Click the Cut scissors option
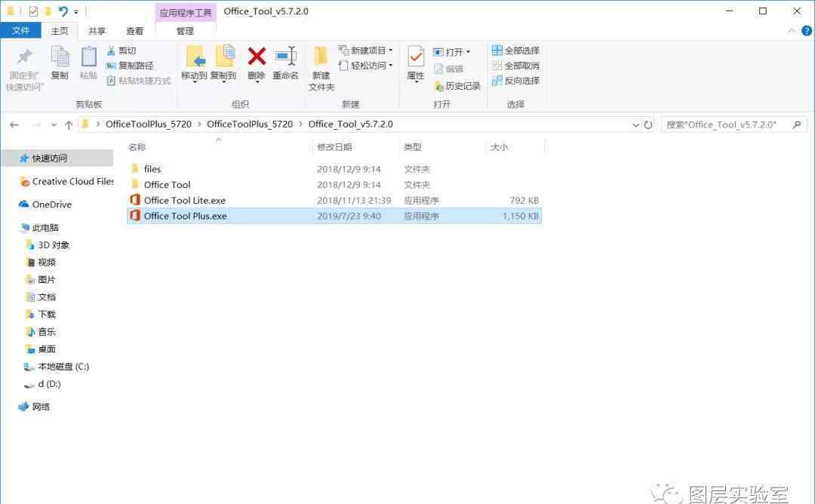815x504 pixels. (121, 51)
